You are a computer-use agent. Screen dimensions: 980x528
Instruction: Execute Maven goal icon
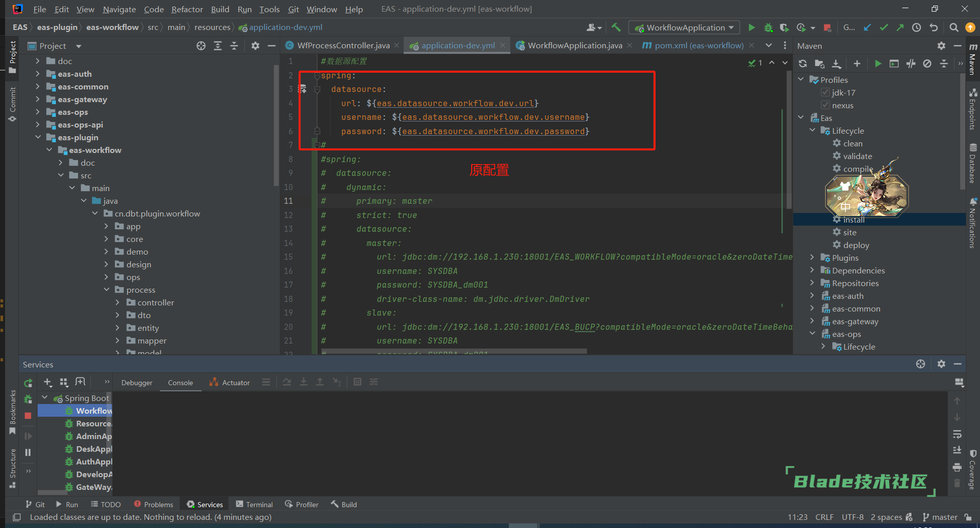coord(894,64)
